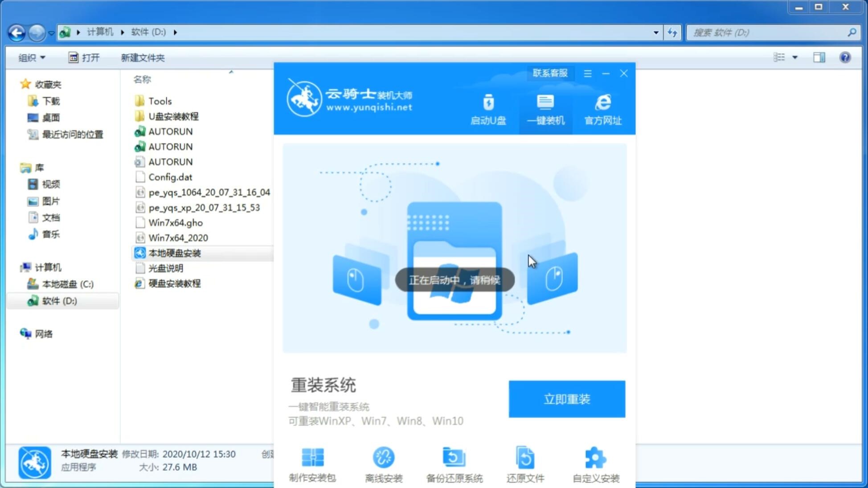Click the 立即重装 (Reinstall Now) button
The height and width of the screenshot is (488, 868).
567,399
